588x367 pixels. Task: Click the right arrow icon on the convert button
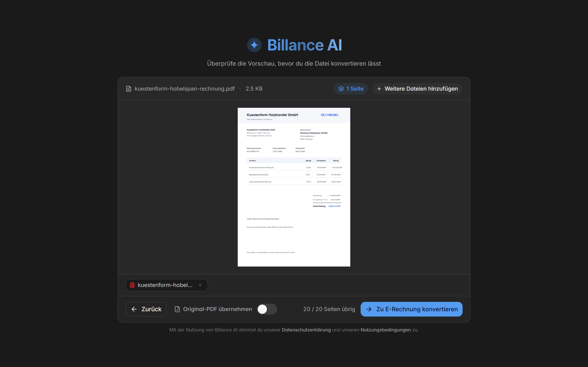[x=369, y=309]
